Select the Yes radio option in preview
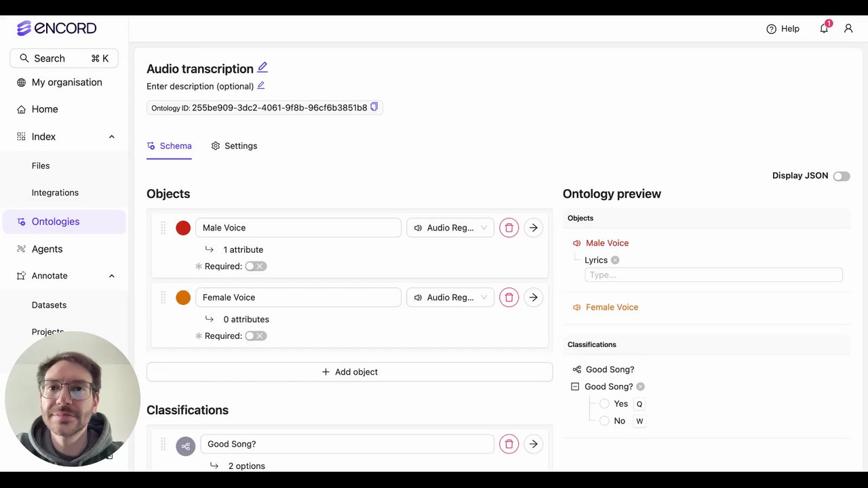Viewport: 868px width, 488px height. pyautogui.click(x=604, y=404)
